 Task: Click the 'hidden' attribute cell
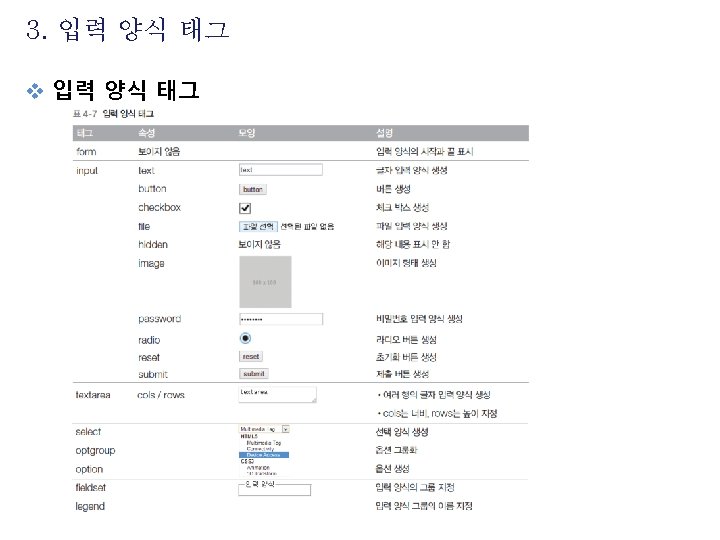coord(153,245)
